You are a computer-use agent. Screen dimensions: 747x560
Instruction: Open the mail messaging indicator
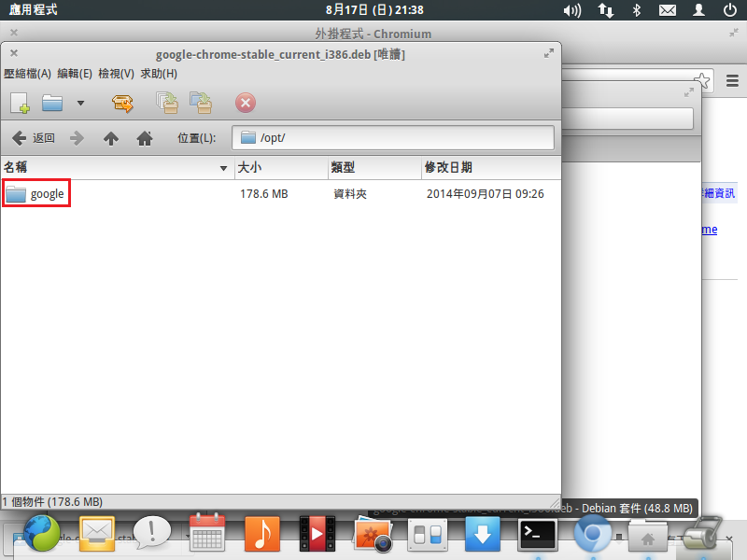[x=668, y=10]
